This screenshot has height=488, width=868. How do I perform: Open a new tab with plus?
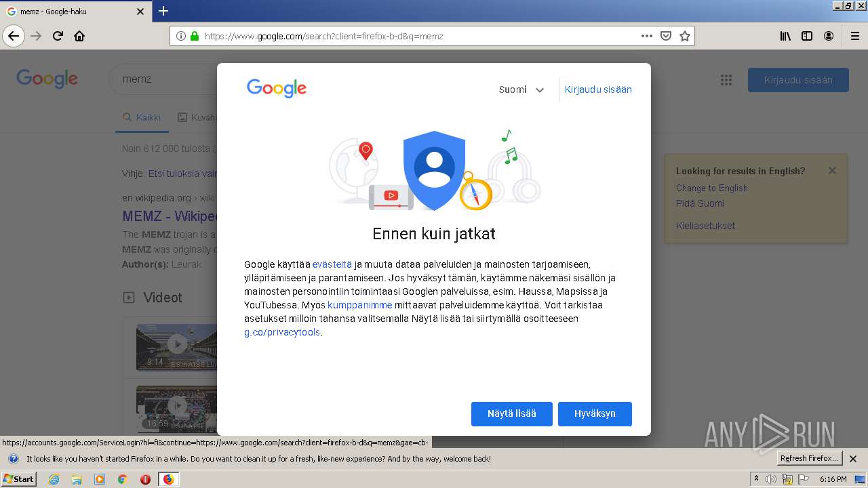pos(163,11)
